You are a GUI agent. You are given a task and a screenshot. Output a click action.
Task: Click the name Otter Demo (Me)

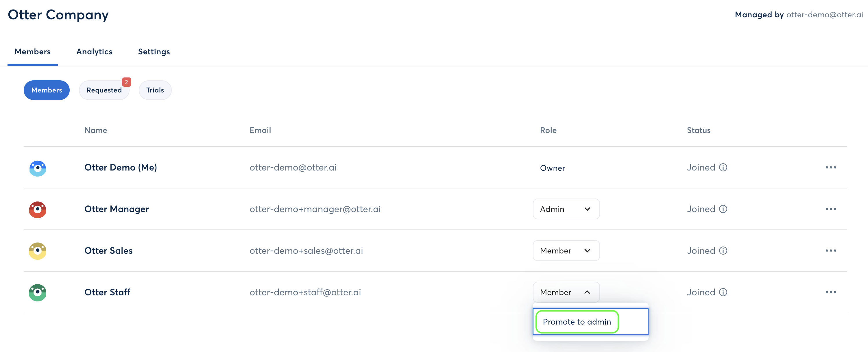(x=121, y=167)
